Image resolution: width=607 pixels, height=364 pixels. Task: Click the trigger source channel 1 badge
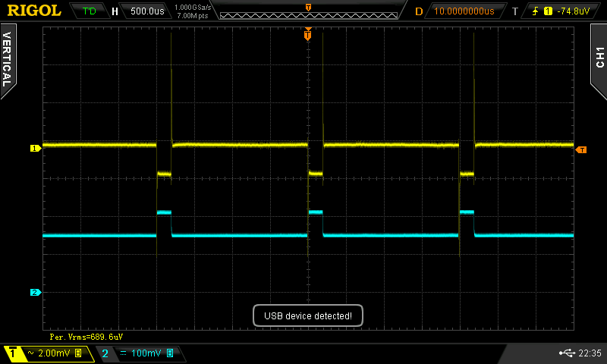click(548, 11)
